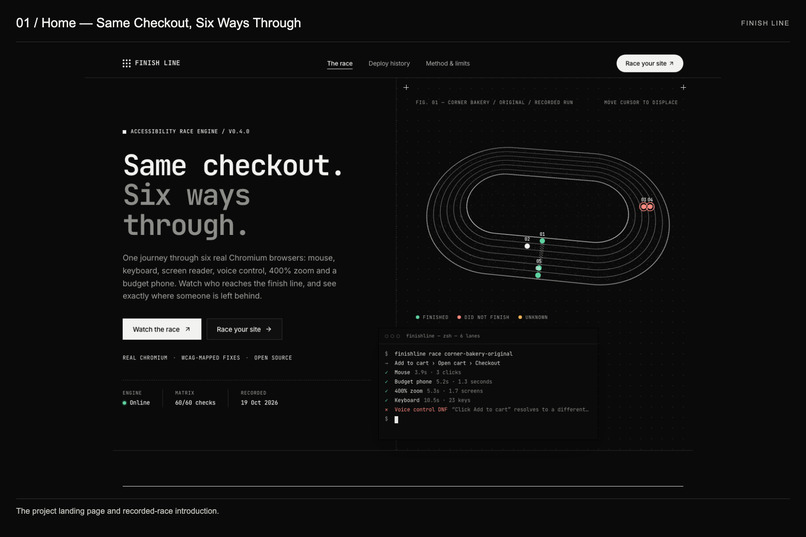Viewport: 806px width, 537px height.
Task: Select green runner dot labeled 01
Action: [542, 240]
